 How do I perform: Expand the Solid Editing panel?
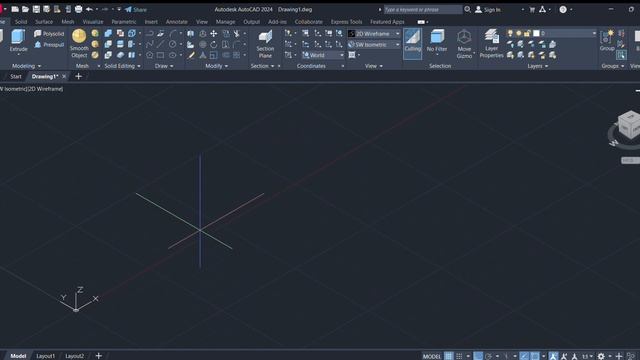point(122,66)
